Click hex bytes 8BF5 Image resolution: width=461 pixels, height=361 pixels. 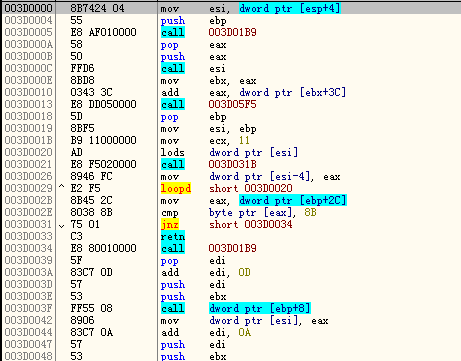click(x=82, y=128)
